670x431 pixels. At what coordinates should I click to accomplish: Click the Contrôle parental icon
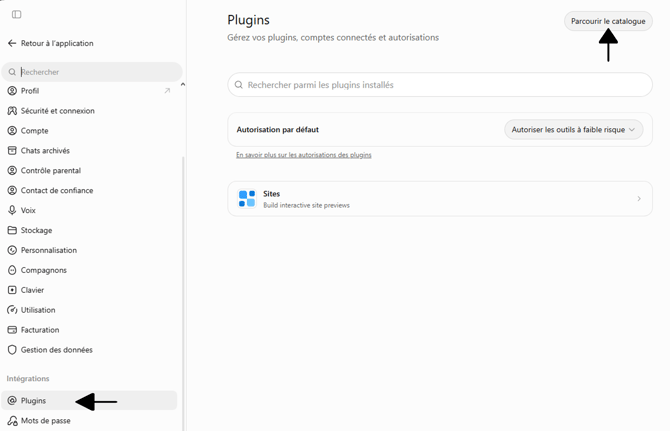[x=12, y=170]
